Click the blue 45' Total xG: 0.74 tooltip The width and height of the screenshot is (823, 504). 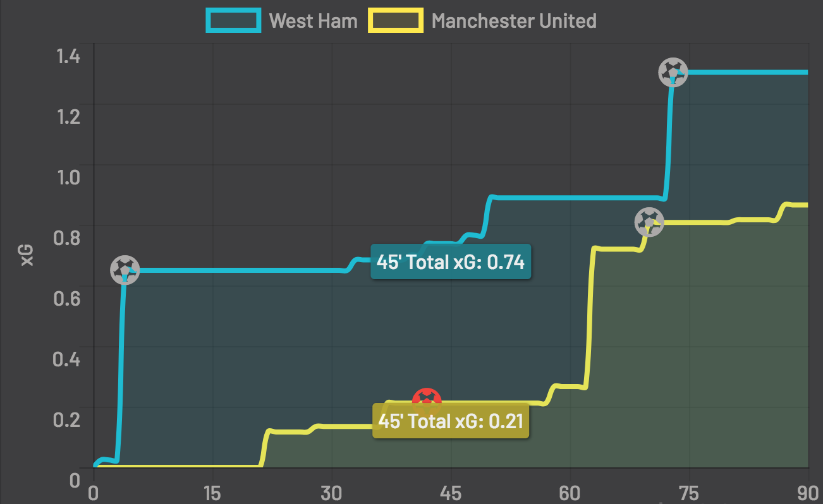pos(451,261)
